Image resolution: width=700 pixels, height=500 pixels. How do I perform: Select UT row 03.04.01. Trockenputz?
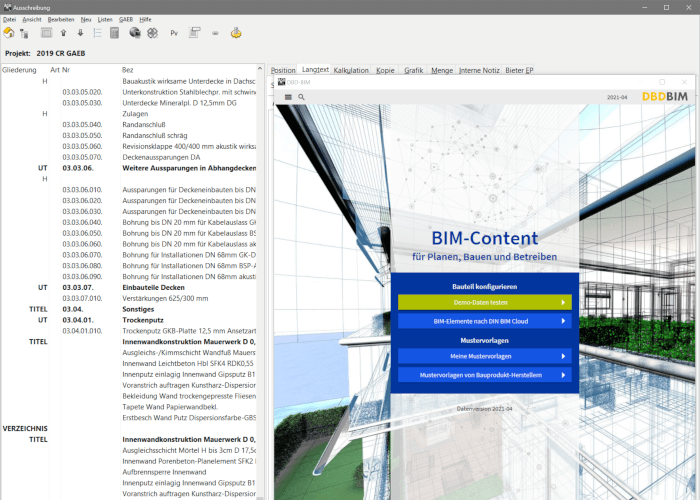point(129,320)
